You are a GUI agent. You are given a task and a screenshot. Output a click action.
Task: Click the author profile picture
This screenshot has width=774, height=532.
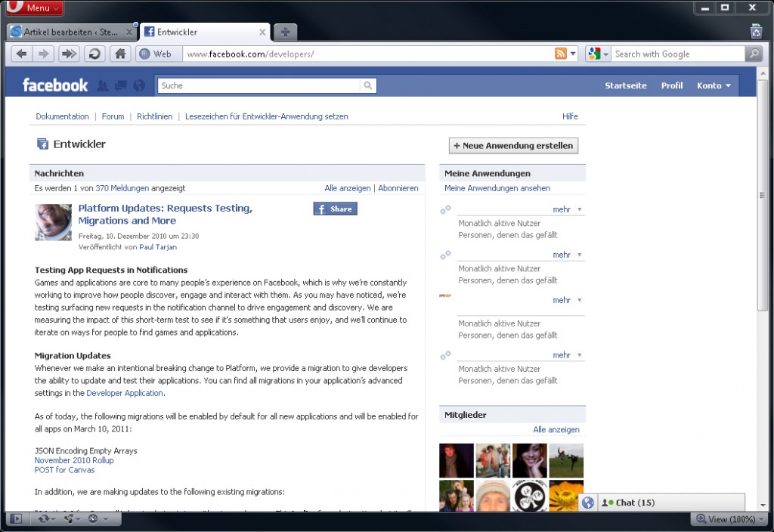coord(54,222)
